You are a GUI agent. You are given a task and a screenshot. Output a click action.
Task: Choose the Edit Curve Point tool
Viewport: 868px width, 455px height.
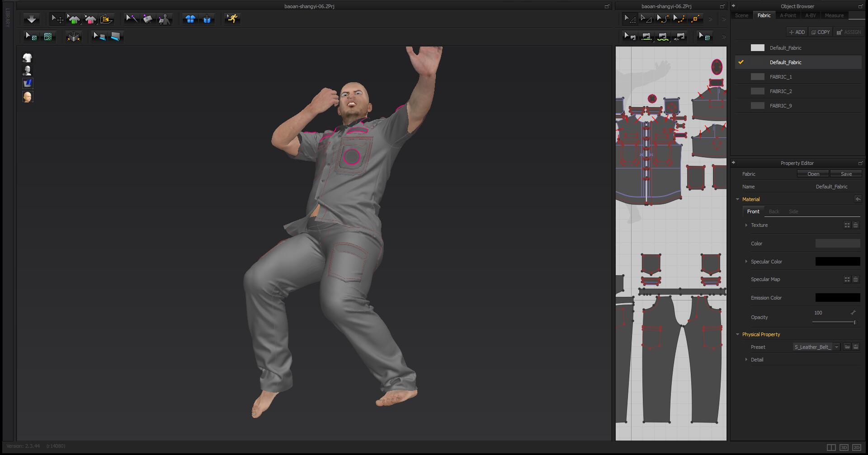[x=663, y=19]
